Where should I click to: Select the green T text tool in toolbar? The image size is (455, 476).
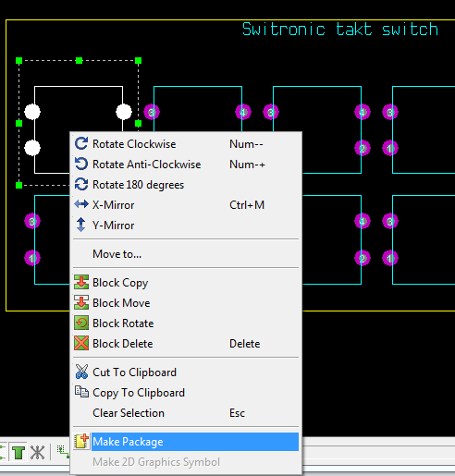(x=18, y=452)
